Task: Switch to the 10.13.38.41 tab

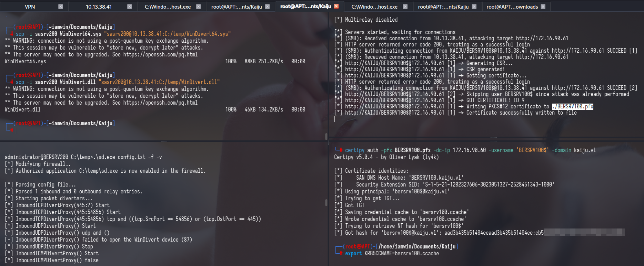Action: coord(99,7)
